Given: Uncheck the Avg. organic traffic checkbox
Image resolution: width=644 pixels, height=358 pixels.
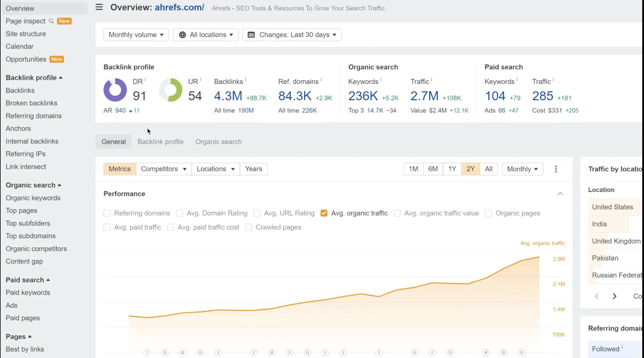Looking at the screenshot, I should tap(324, 213).
